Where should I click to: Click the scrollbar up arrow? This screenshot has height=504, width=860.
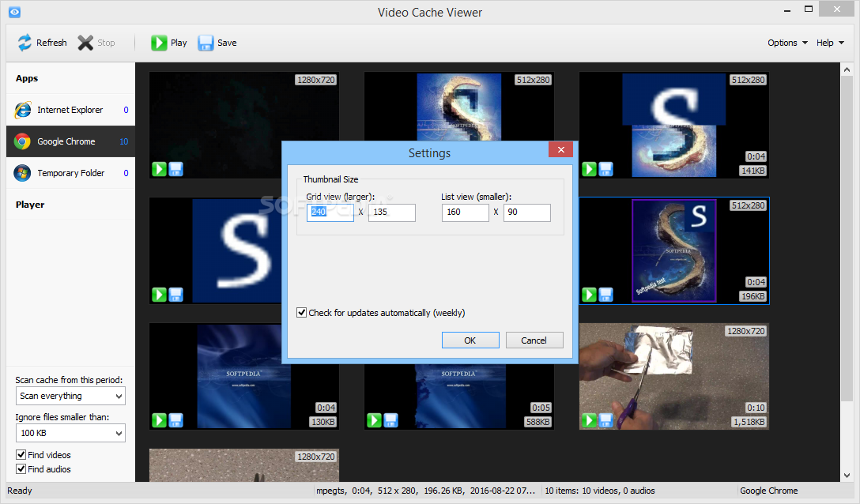847,70
